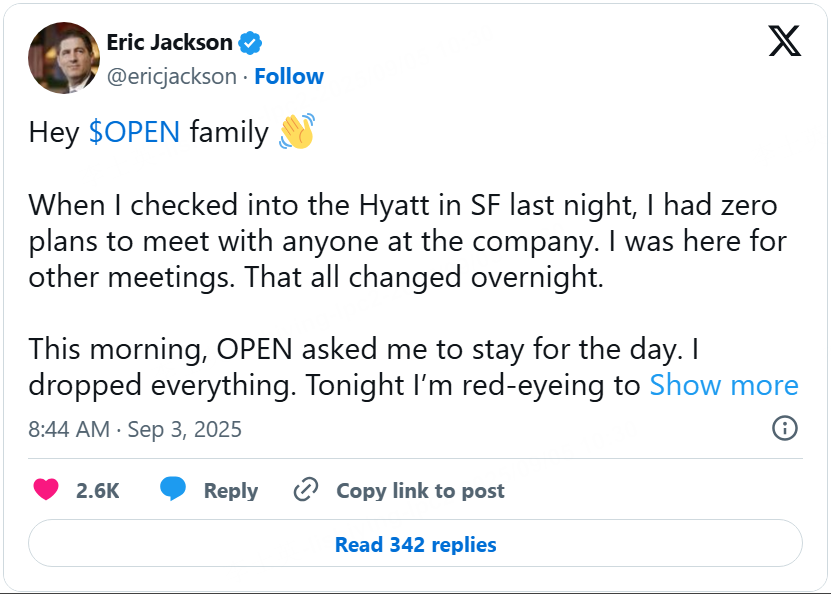The image size is (831, 594).
Task: Open the Eric Jackson display name
Action: click(170, 42)
